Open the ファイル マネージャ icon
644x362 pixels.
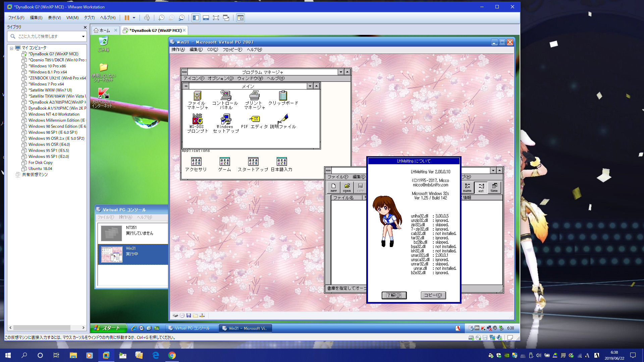pyautogui.click(x=197, y=100)
